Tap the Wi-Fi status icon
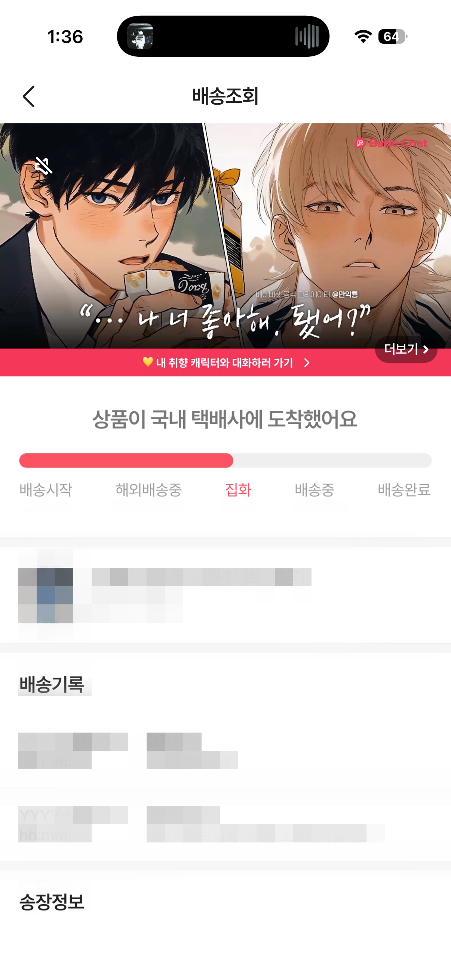Screen dimensions: 451x980 tap(363, 37)
